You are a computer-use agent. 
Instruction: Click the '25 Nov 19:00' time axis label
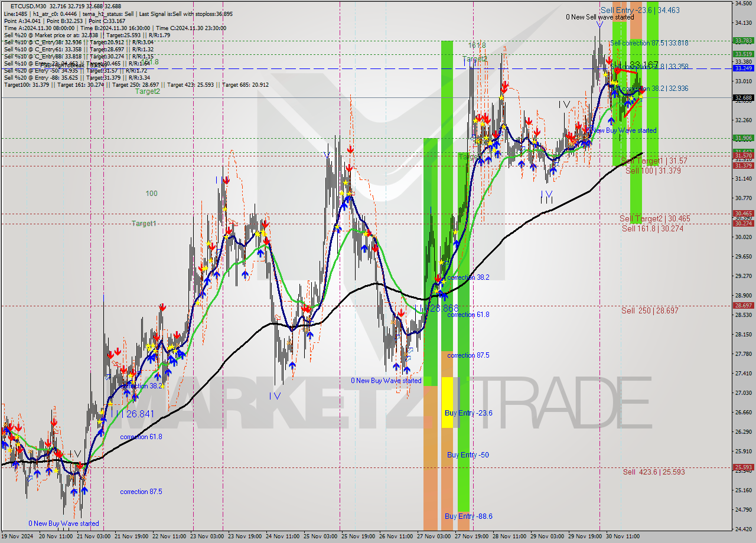[359, 537]
